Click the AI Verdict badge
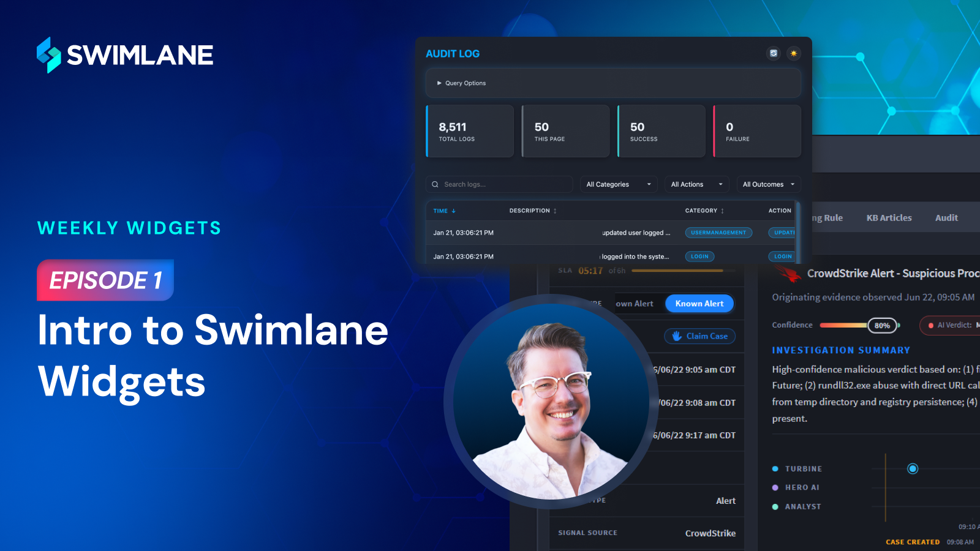 point(950,325)
